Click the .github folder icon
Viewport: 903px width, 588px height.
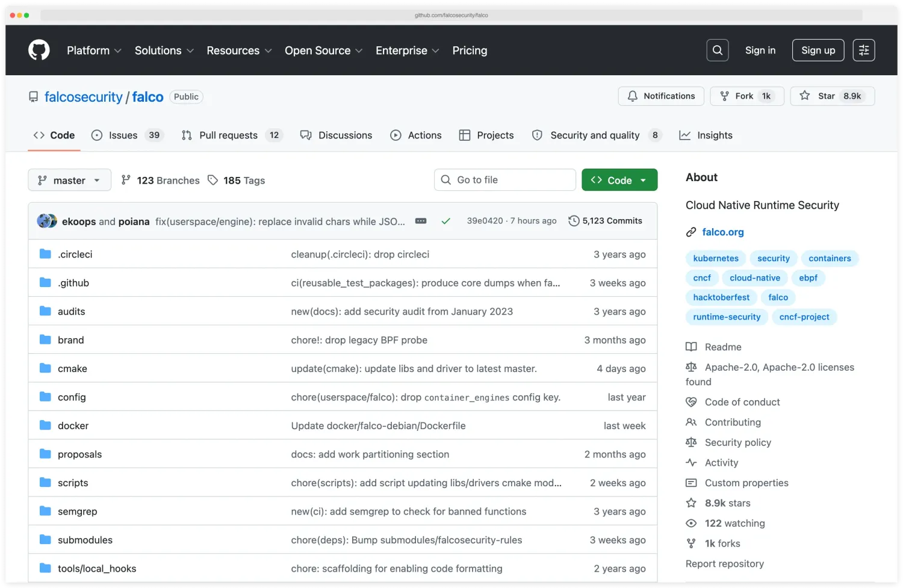[45, 282]
